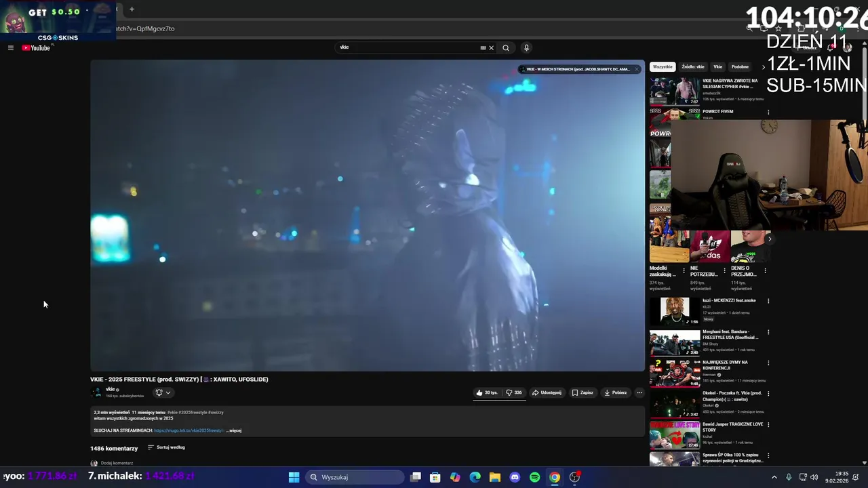Click the main video player area

click(368, 216)
